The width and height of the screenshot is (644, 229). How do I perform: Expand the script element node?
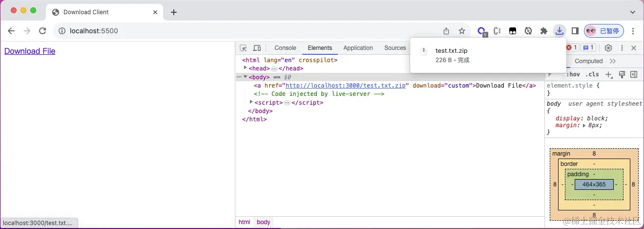coord(251,102)
